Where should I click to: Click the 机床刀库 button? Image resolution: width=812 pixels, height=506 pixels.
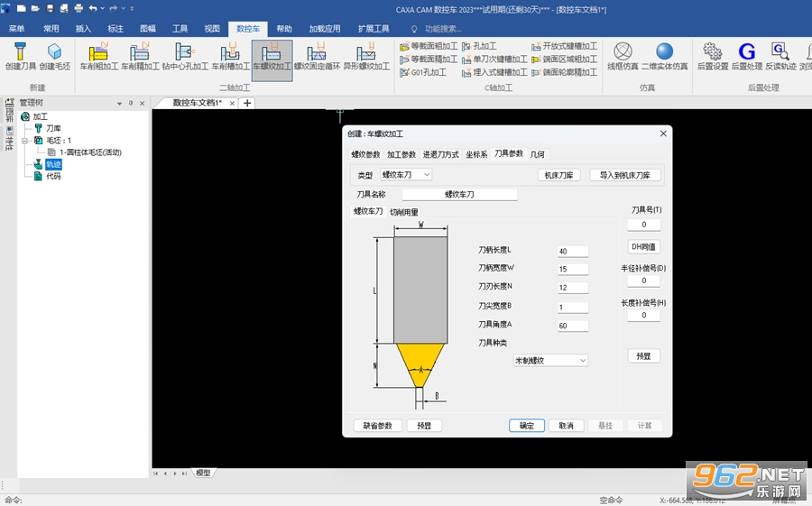tap(558, 175)
